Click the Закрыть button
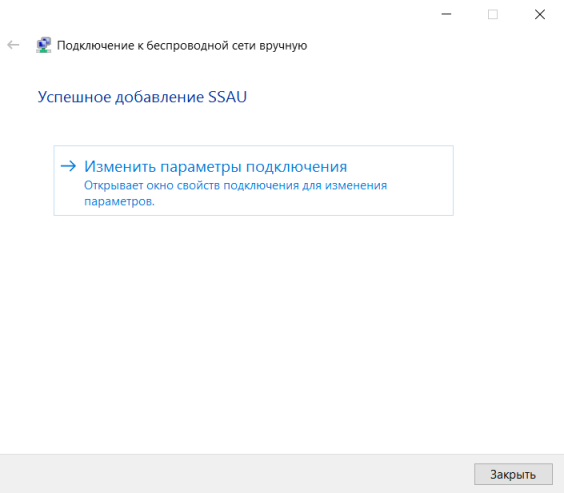This screenshot has height=493, width=564. (513, 474)
